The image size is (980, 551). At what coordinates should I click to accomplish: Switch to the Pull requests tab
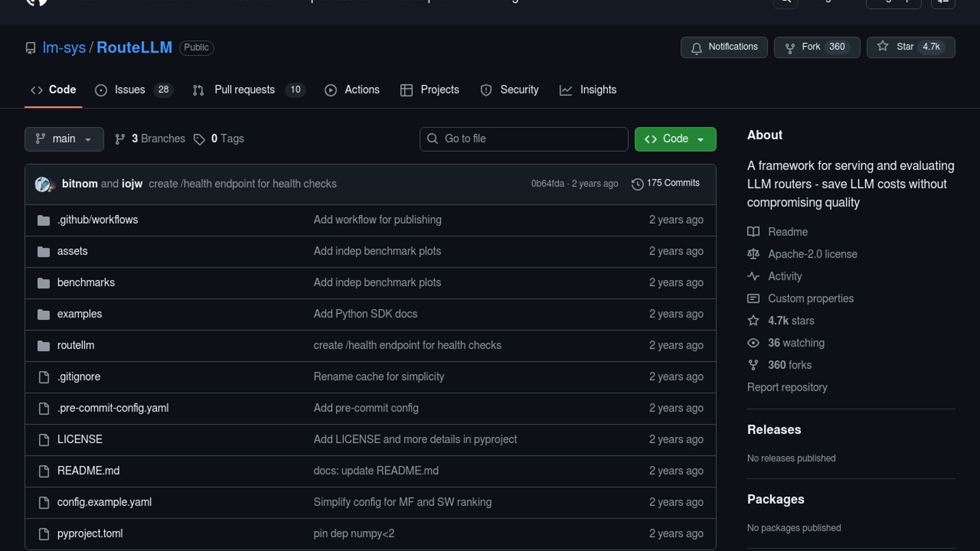244,90
